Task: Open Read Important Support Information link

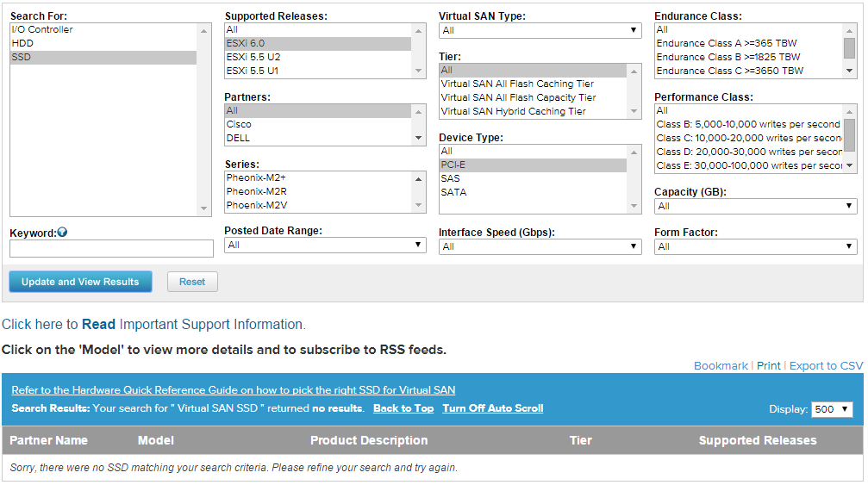Action: point(153,324)
